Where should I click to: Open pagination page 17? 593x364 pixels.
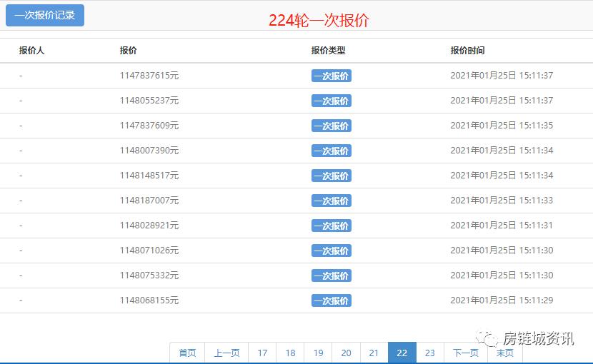(x=262, y=353)
